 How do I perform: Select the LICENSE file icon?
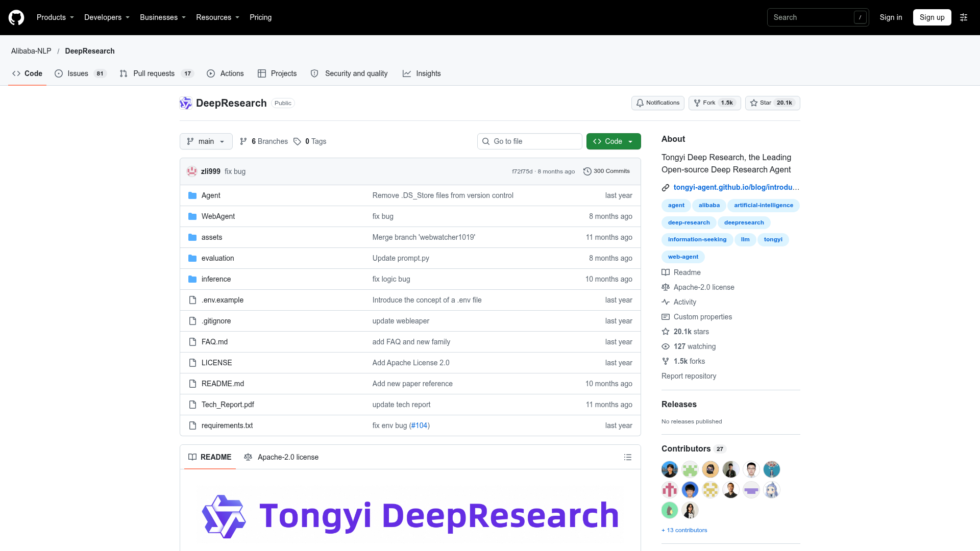[x=192, y=363]
